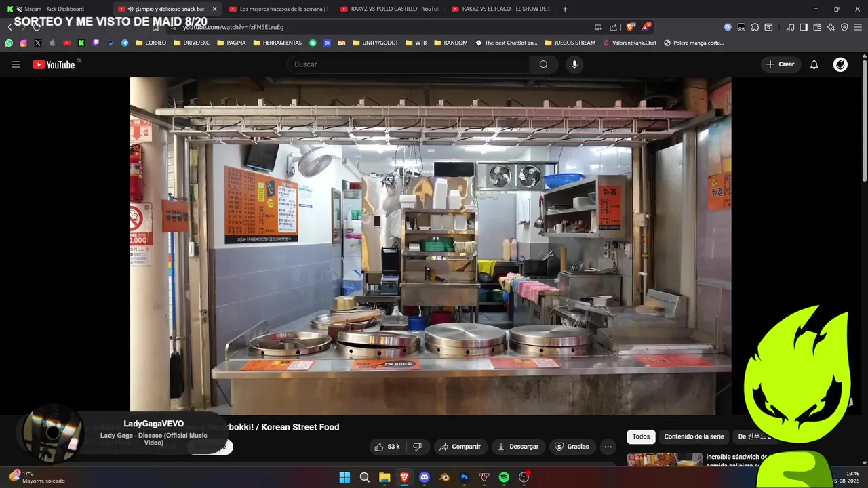Start voice search with the microphone icon
The width and height of the screenshot is (868, 488).
point(574,64)
